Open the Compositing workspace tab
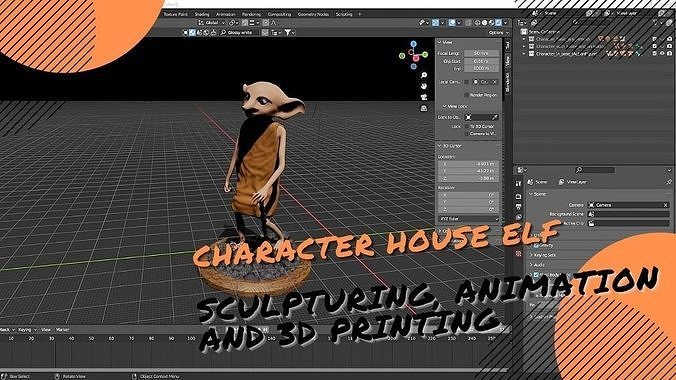The width and height of the screenshot is (676, 380). coord(279,14)
